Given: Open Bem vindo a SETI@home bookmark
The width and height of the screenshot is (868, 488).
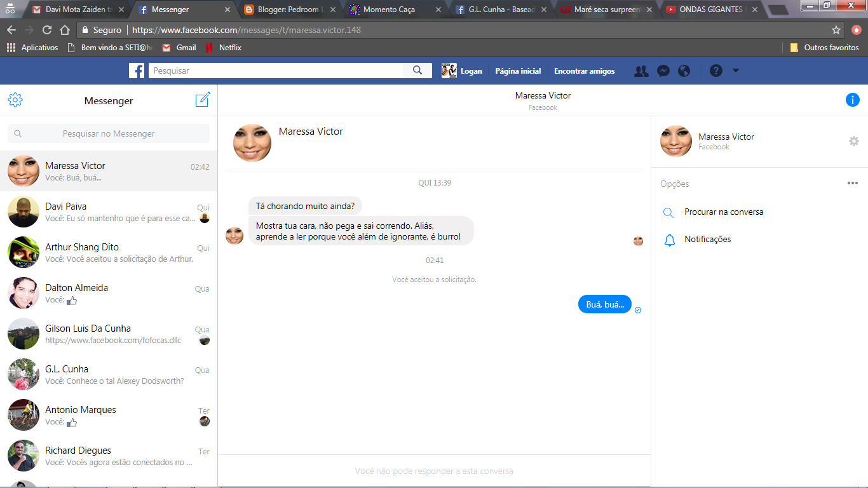Looking at the screenshot, I should pos(110,48).
